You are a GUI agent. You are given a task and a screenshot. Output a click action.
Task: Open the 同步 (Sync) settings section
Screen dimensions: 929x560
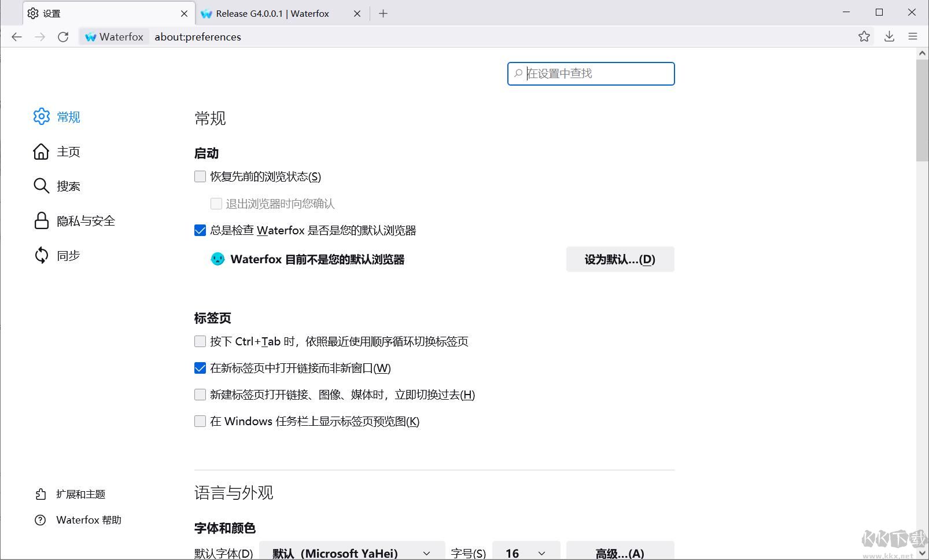(x=68, y=255)
